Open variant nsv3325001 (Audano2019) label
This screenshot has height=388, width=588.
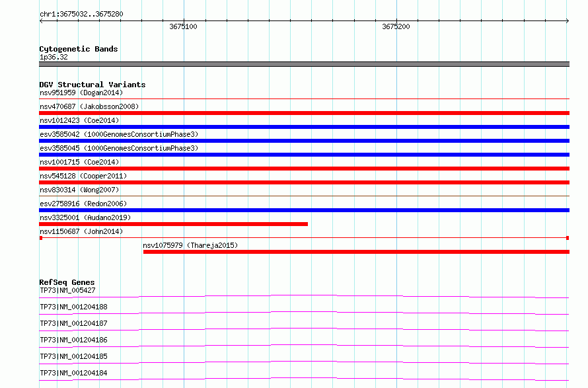click(85, 217)
